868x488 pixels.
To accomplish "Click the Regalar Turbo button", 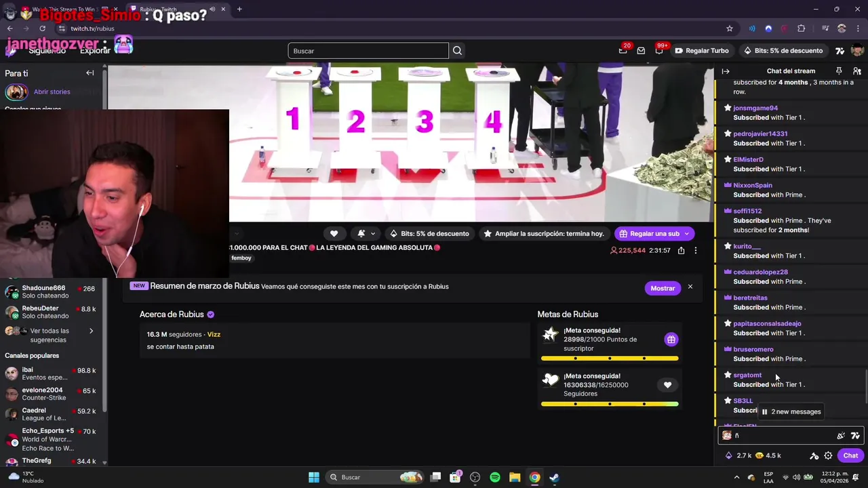I will pos(701,51).
